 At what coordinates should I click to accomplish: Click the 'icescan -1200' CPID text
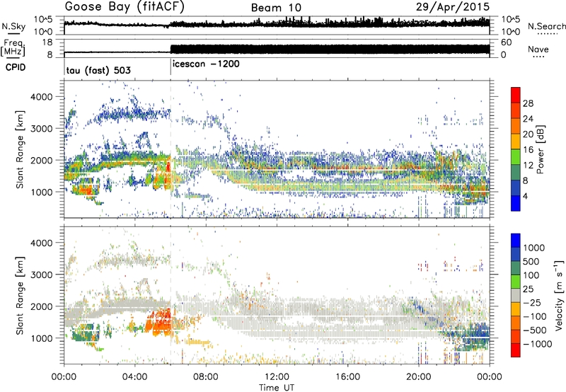[x=206, y=64]
